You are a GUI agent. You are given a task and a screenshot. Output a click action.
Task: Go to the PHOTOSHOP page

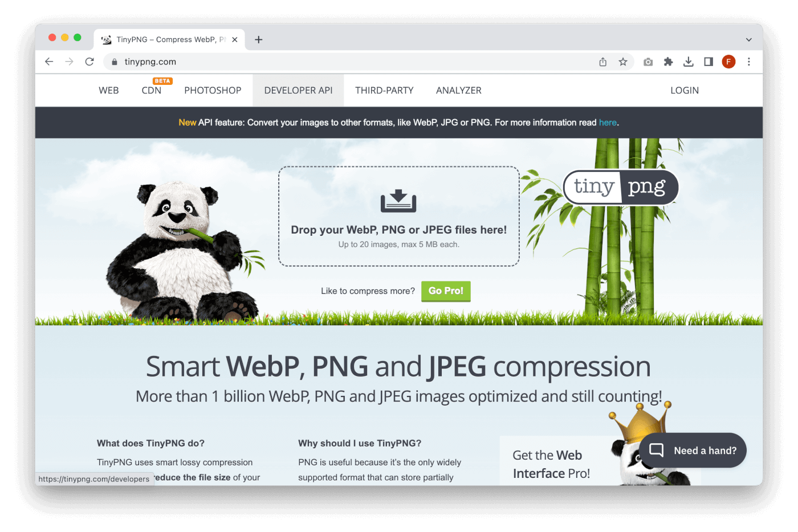click(x=213, y=91)
